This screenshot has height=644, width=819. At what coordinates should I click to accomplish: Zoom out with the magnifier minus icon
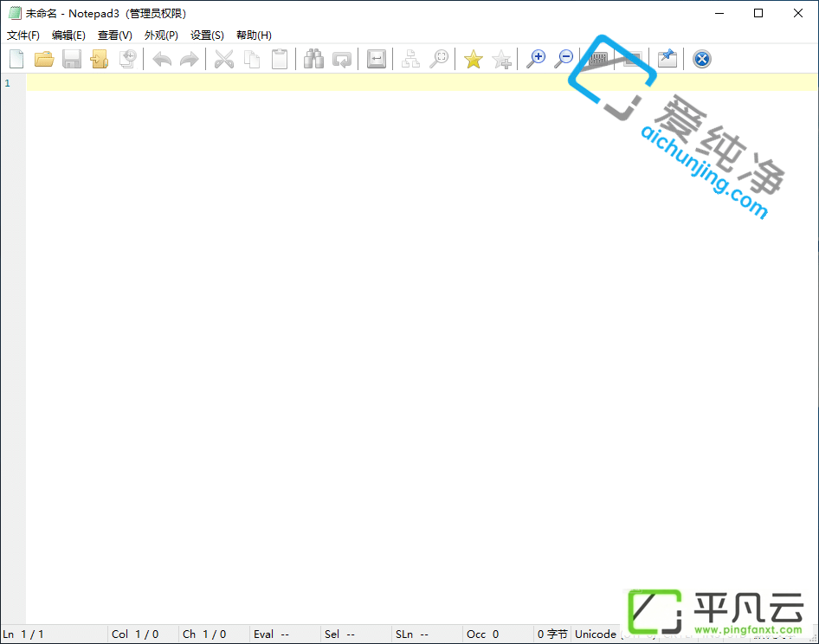[x=564, y=59]
